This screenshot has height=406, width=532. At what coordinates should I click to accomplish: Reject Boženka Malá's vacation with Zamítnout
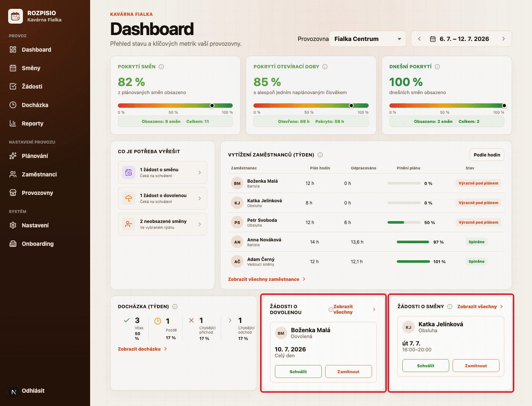(x=348, y=372)
